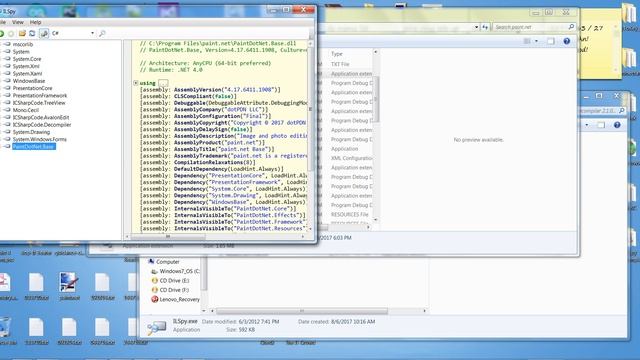Screen dimensions: 640x360
Task: Open views dropdown in back Explorer window
Action: point(587,125)
